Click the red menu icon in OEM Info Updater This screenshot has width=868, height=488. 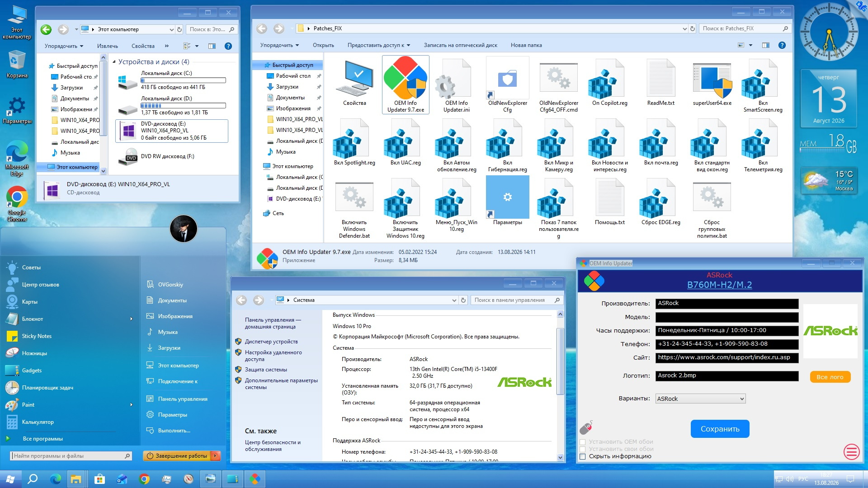852,451
